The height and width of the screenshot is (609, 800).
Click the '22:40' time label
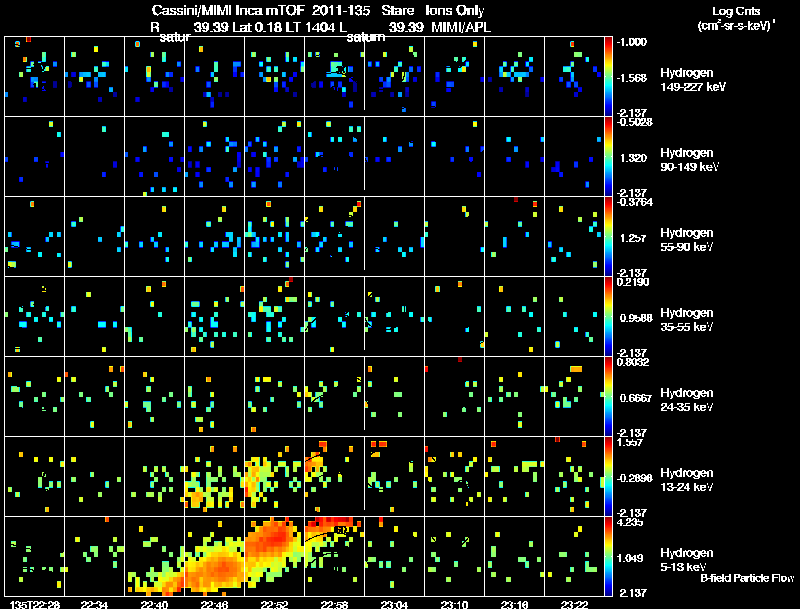coord(154,604)
